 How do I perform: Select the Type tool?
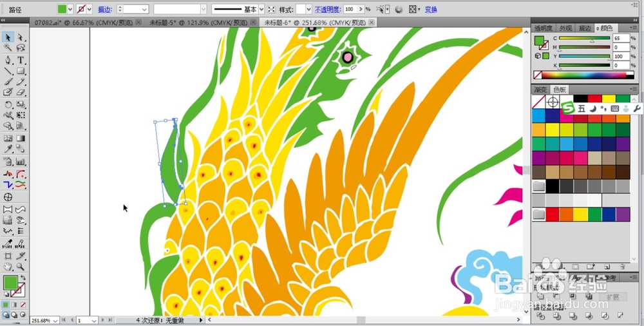(21, 61)
